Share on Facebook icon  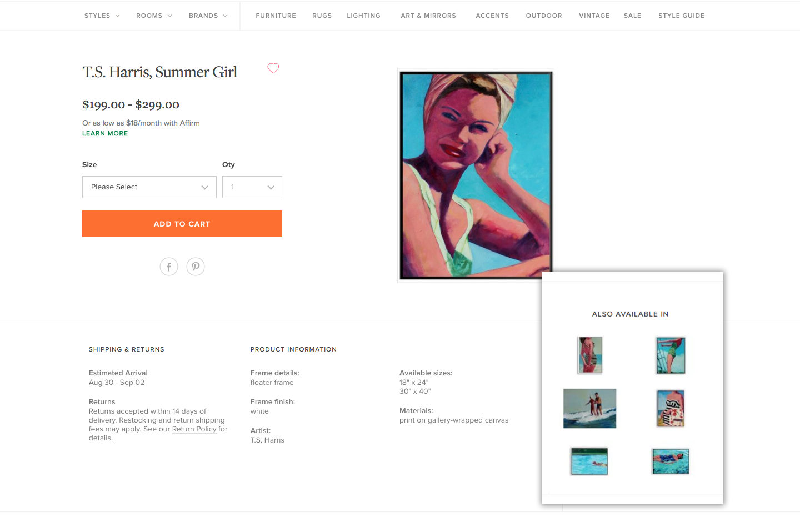click(169, 267)
